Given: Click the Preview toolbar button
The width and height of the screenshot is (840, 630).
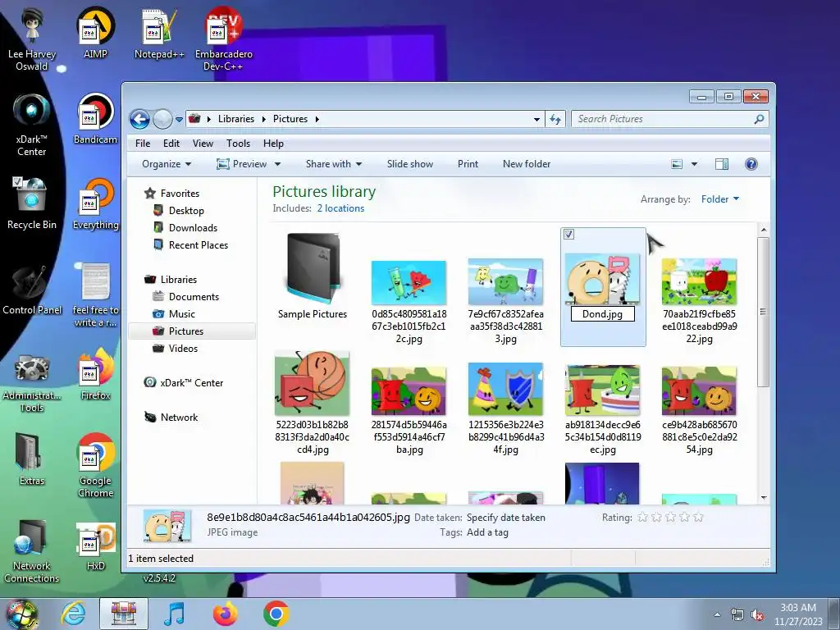Looking at the screenshot, I should click(x=242, y=164).
